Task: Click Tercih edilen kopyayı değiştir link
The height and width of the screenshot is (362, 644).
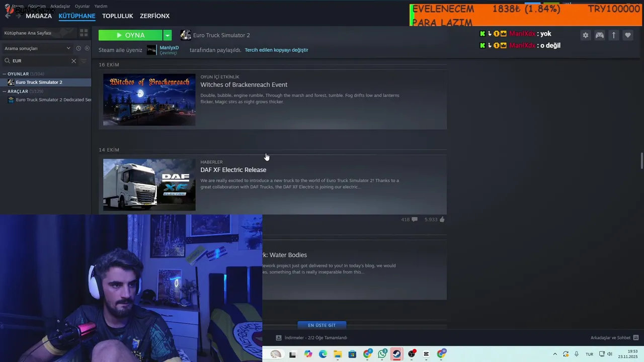Action: [x=276, y=50]
